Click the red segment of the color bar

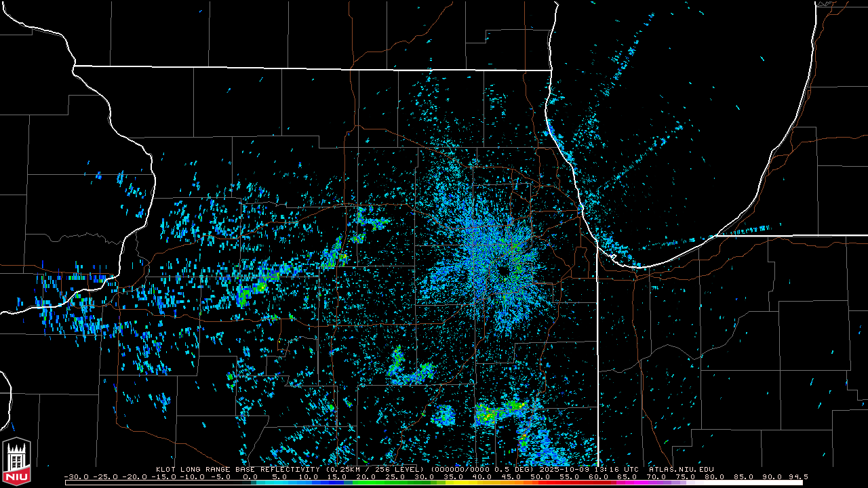point(563,483)
